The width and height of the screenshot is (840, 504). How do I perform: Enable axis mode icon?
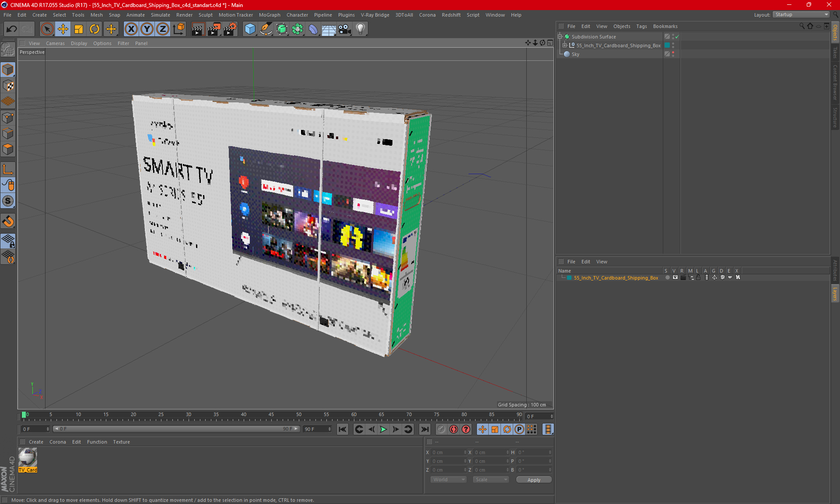8,169
